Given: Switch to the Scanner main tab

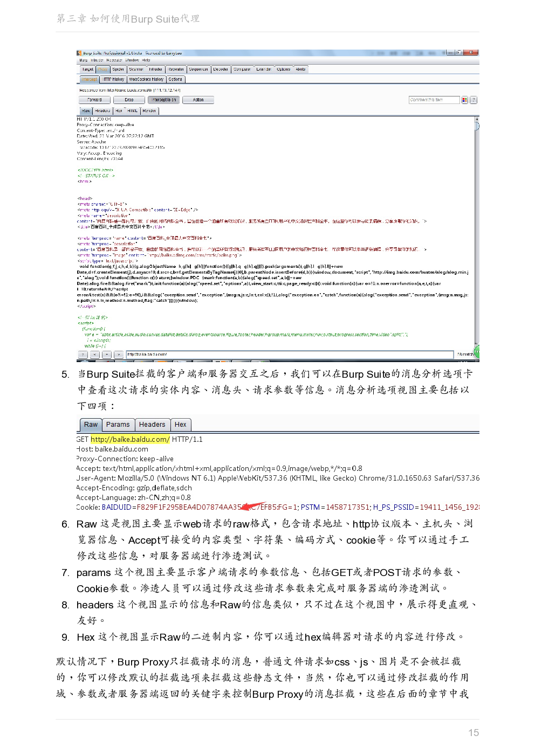Looking at the screenshot, I should 136,70.
